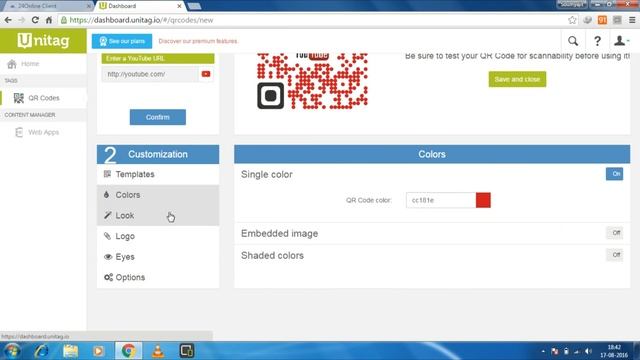The image size is (640, 360).
Task: Select Templates customization option
Action: pyautogui.click(x=158, y=174)
